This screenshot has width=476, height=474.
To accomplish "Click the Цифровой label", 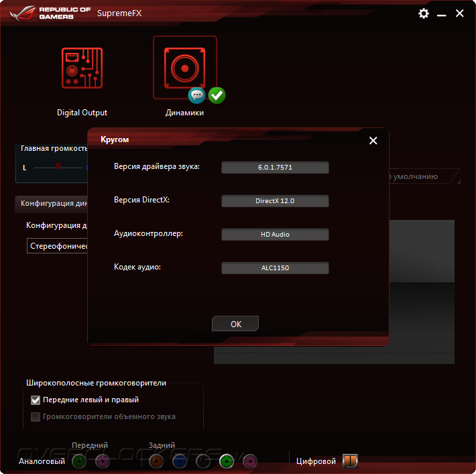I will 316,461.
